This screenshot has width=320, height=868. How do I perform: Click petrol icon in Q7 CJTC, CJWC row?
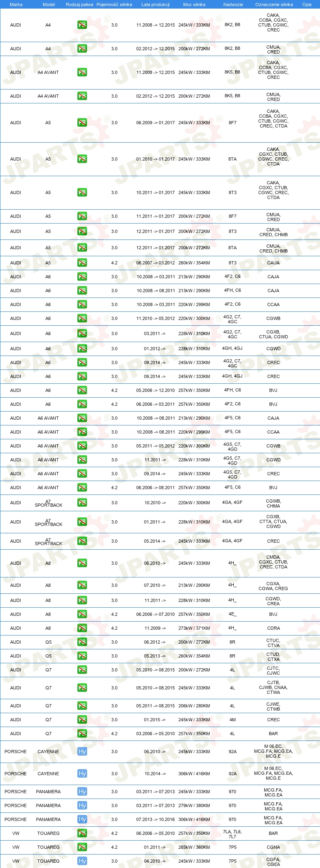[82, 670]
